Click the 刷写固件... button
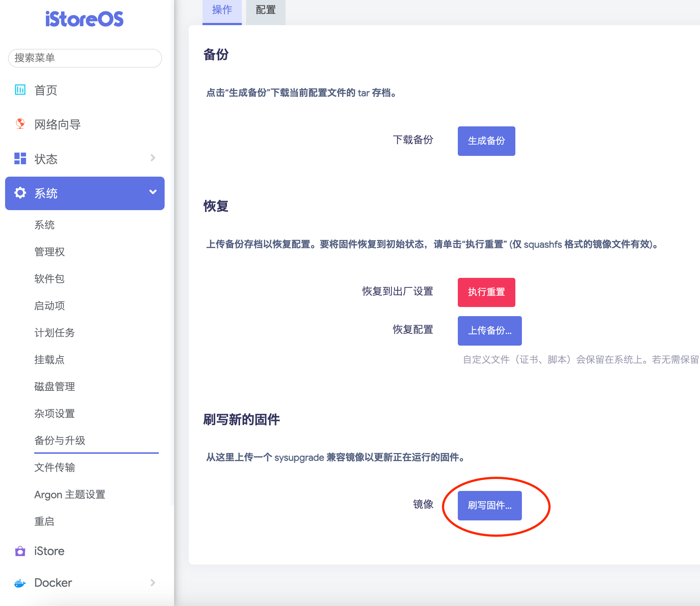The width and height of the screenshot is (700, 606). (x=489, y=505)
